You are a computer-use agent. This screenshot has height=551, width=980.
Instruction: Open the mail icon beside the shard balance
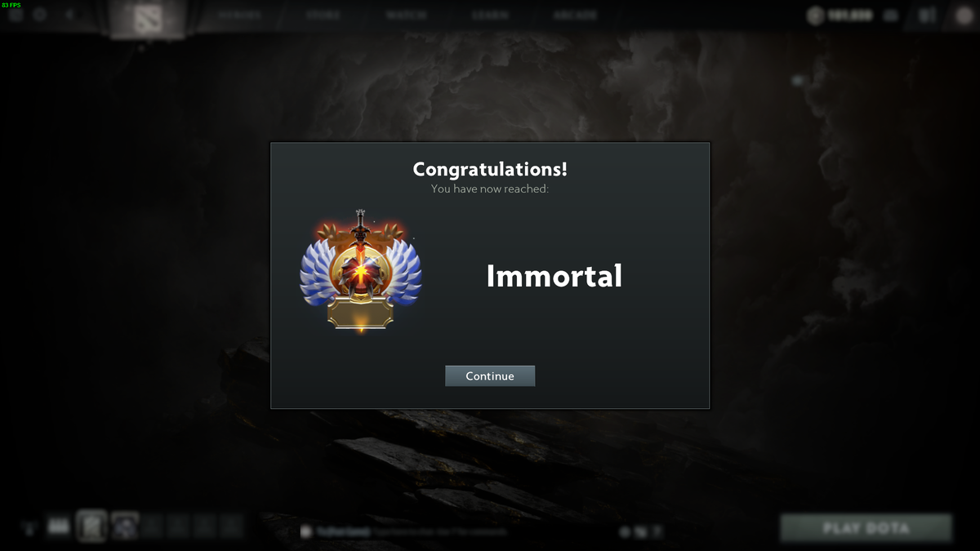point(891,16)
